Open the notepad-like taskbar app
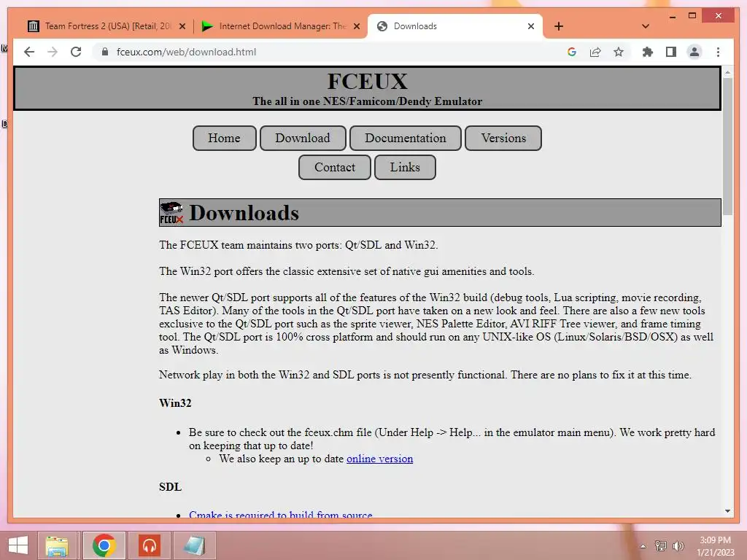This screenshot has width=747, height=560. point(194,545)
